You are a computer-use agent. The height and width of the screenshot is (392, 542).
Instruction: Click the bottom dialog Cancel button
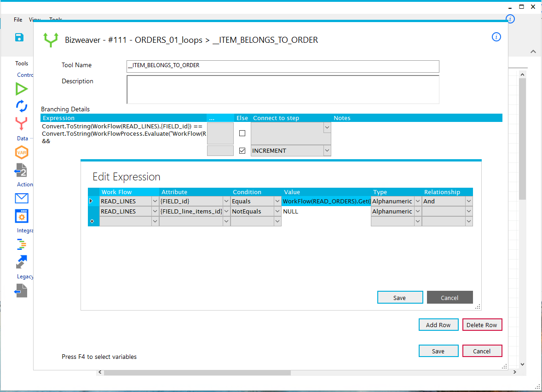coord(482,351)
